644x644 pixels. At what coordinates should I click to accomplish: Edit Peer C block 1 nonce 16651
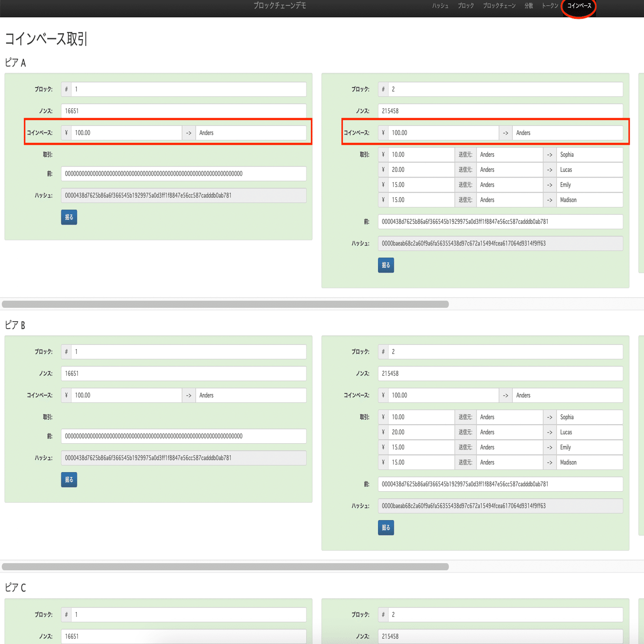184,636
